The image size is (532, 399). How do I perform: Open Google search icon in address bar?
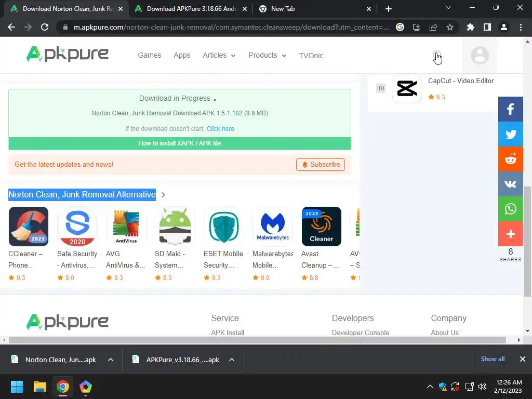point(400,27)
